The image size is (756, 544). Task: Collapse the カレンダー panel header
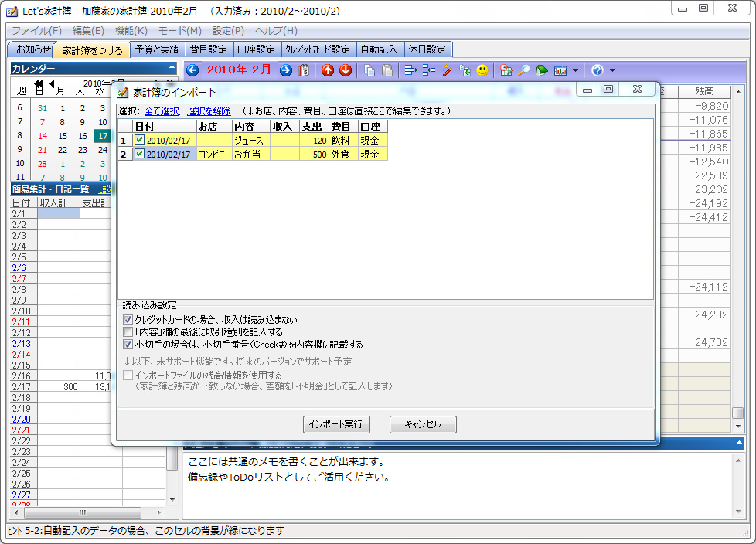click(172, 69)
